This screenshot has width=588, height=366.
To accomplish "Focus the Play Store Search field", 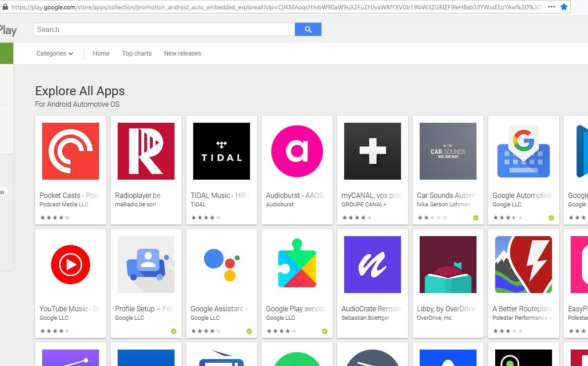I will (164, 29).
